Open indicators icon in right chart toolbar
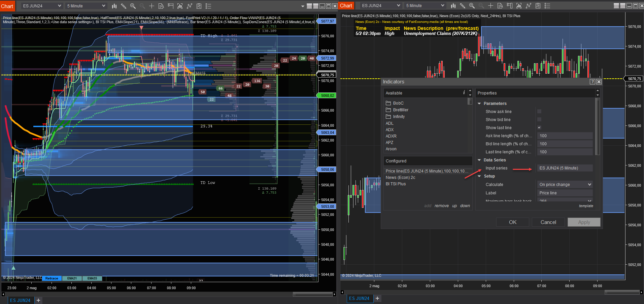 pos(529,6)
